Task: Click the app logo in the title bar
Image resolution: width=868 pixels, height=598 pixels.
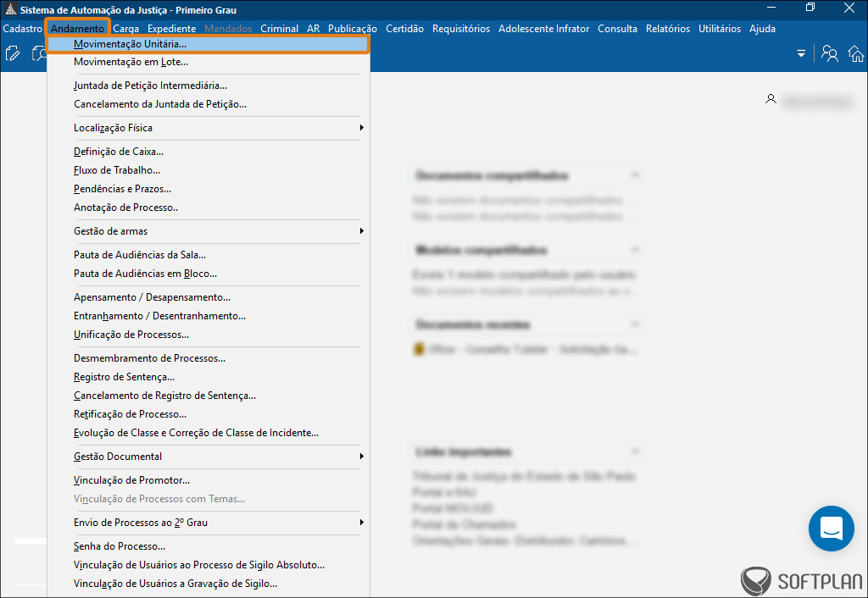Action: coord(10,9)
